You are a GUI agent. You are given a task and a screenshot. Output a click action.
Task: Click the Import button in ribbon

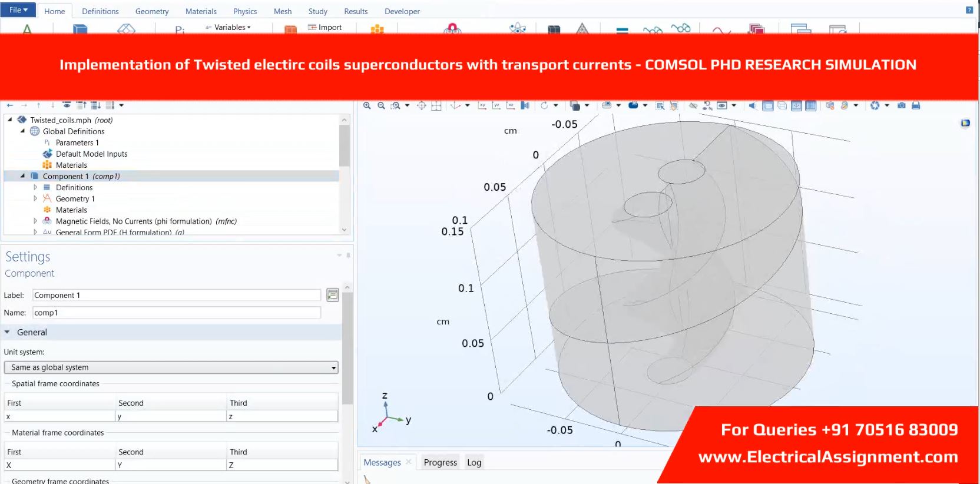tap(325, 27)
